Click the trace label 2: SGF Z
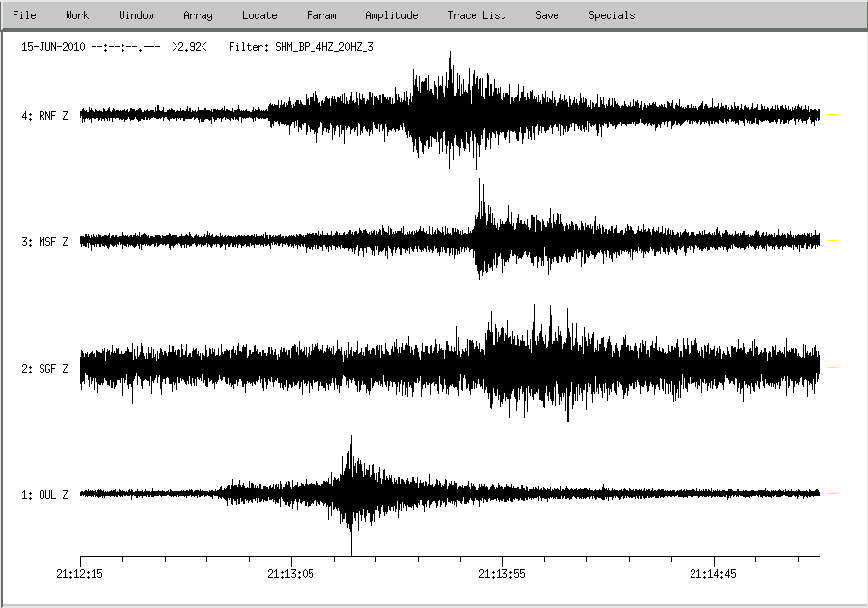The height and width of the screenshot is (608, 868). [44, 369]
